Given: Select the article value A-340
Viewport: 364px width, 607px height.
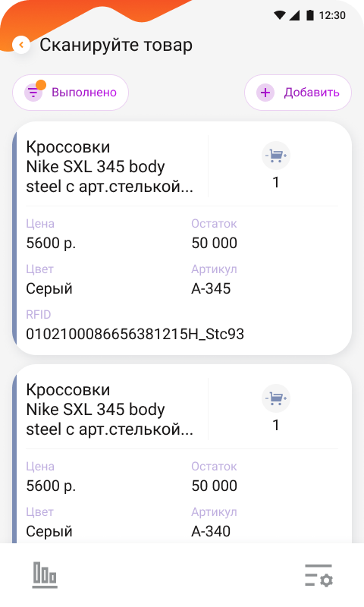Looking at the screenshot, I should coord(211,531).
